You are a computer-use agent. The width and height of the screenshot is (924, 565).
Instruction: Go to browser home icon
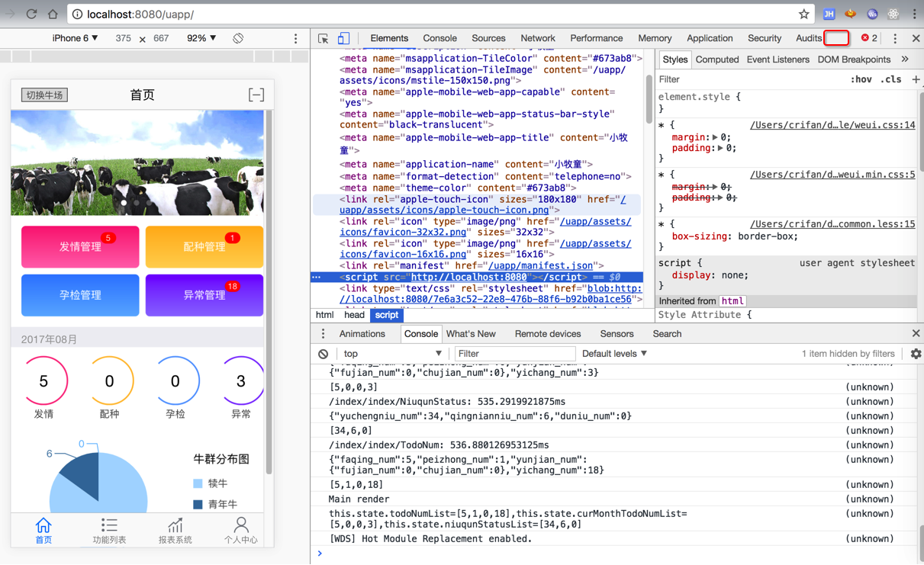pos(53,14)
